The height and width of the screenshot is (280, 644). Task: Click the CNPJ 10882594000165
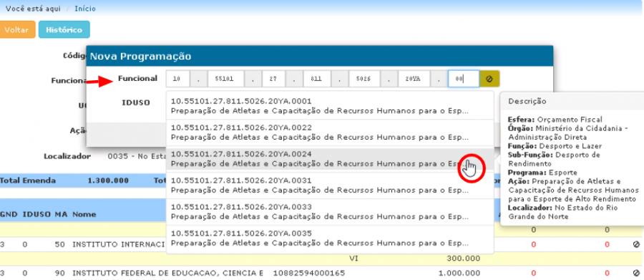(x=309, y=273)
